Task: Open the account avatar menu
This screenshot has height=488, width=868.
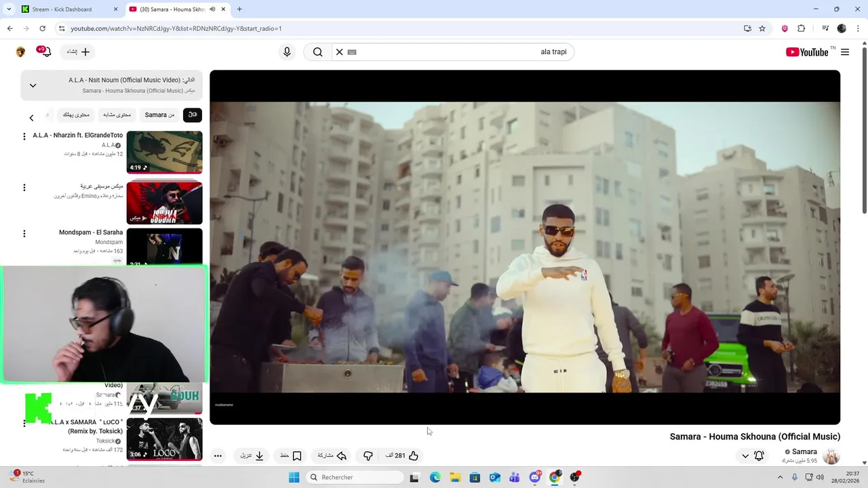Action: coord(20,52)
